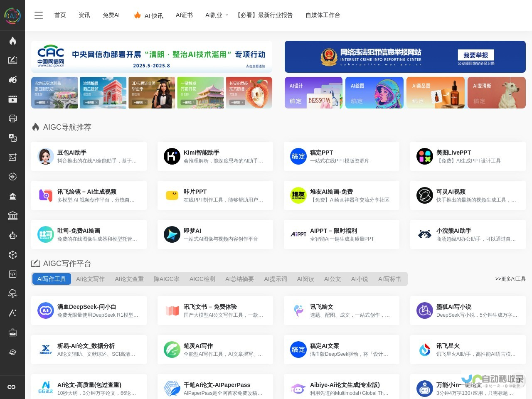Click the AI site logo in the top-left corner
Viewport: 532px width, 399px height.
click(x=12, y=15)
